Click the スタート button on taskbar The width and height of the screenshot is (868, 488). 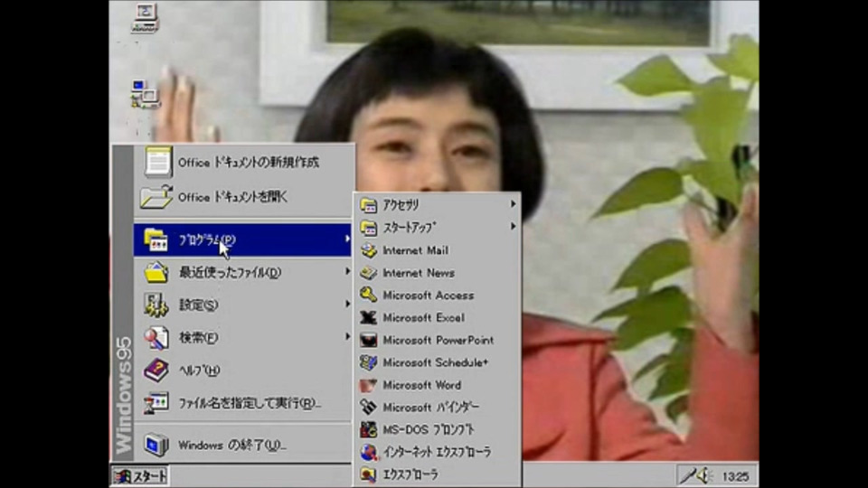140,476
